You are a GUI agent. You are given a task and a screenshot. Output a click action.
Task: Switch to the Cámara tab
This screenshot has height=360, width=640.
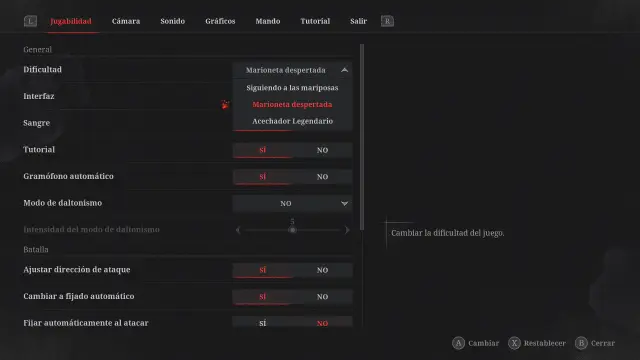[126, 21]
